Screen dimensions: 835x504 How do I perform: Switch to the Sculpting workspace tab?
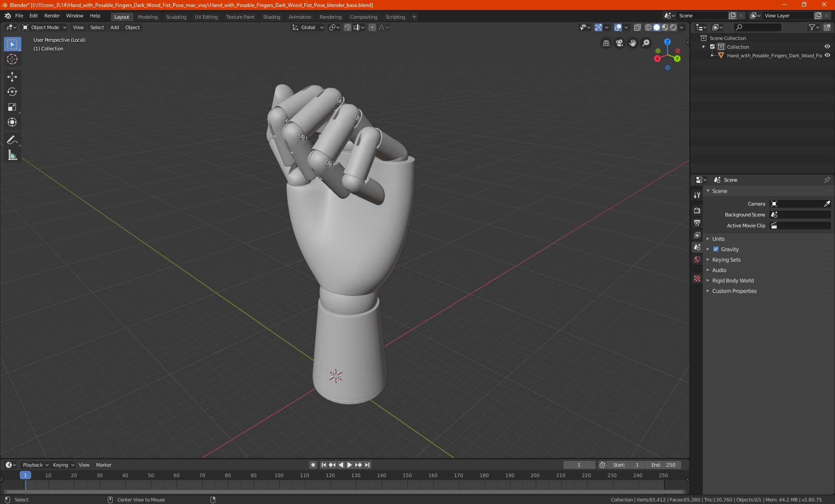point(176,17)
